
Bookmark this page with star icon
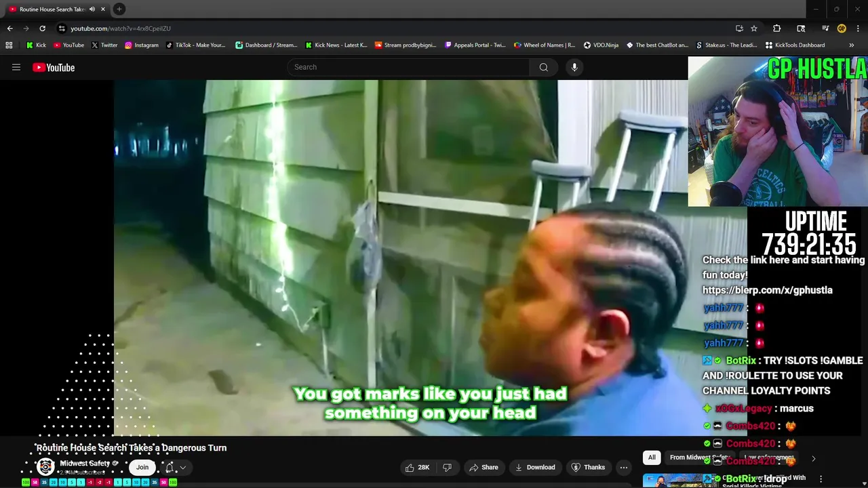754,28
